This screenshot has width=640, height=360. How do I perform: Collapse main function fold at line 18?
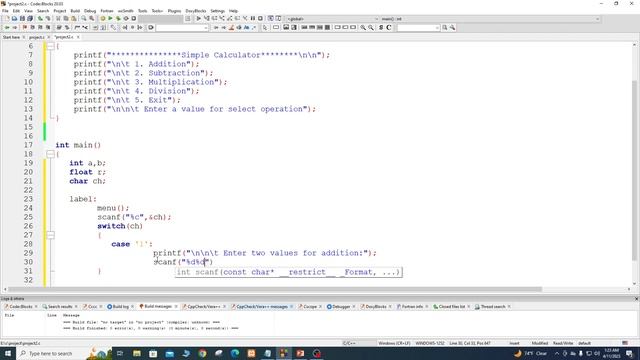point(50,154)
